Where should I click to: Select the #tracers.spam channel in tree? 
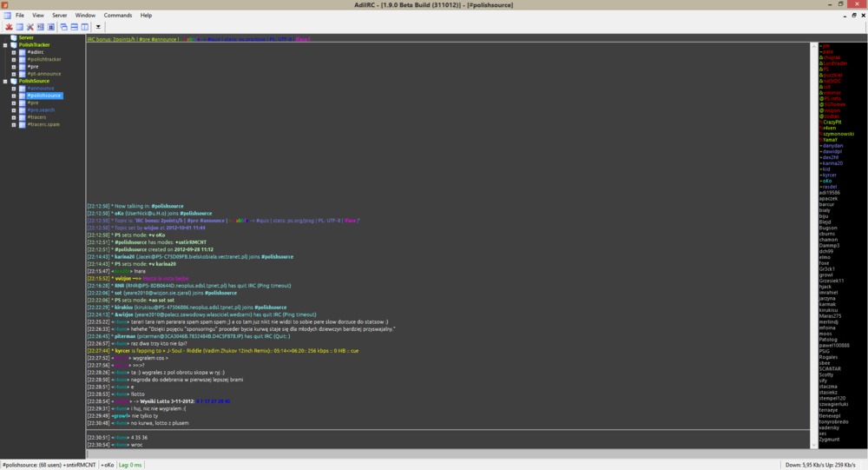point(44,125)
